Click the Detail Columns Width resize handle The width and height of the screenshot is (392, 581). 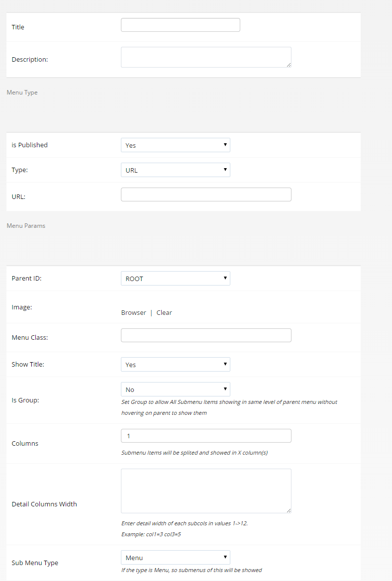click(x=289, y=510)
